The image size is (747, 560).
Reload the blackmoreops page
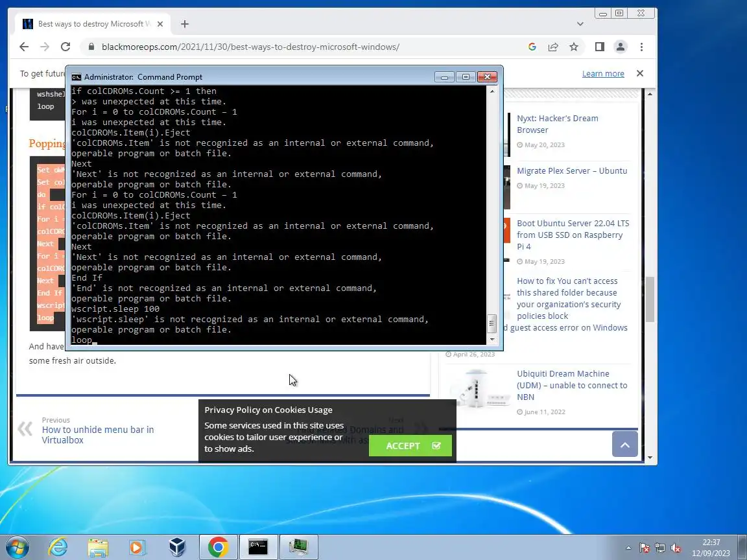[x=65, y=47]
